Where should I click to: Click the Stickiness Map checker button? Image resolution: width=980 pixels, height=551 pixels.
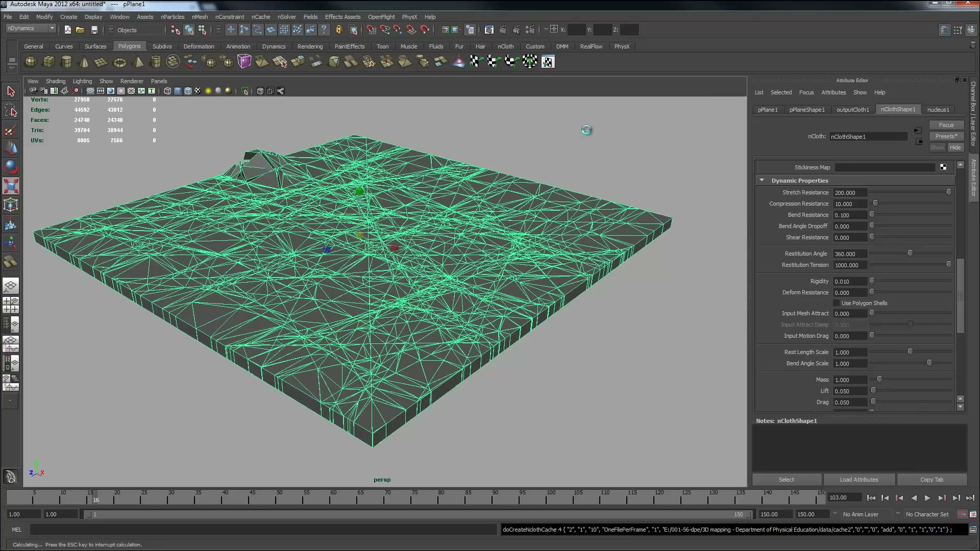[943, 167]
